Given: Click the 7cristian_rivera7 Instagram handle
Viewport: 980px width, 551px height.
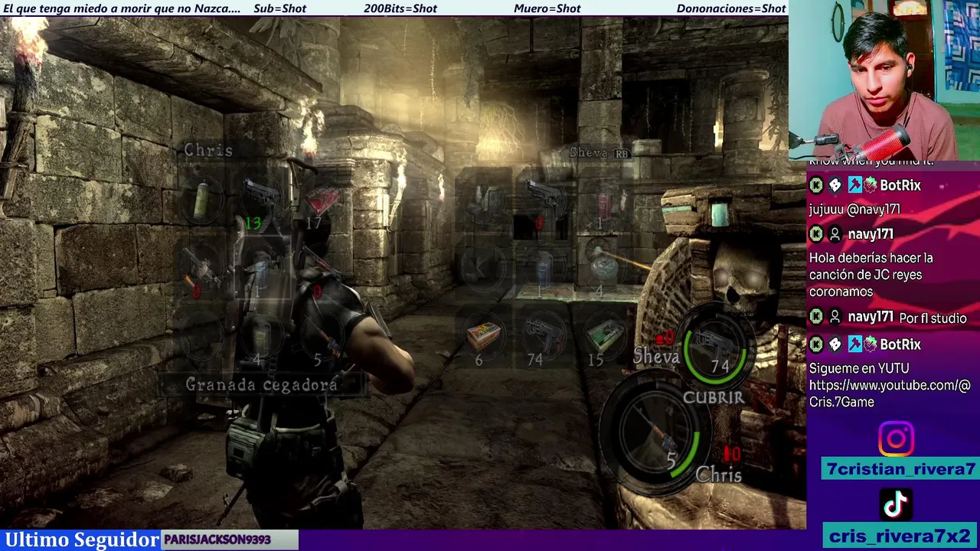Looking at the screenshot, I should [x=901, y=469].
